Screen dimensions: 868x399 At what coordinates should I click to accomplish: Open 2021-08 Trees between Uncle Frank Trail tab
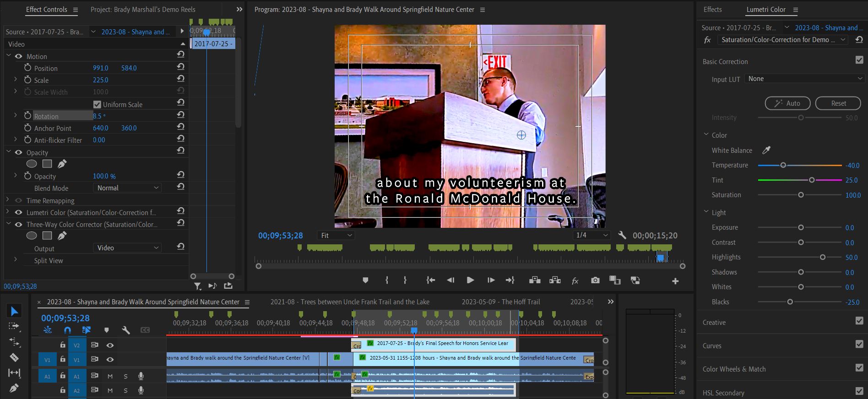click(350, 302)
